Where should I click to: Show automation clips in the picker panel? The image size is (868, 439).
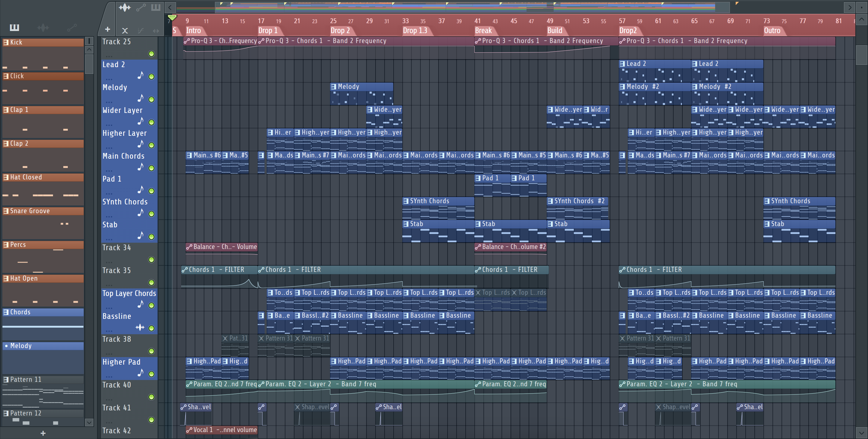point(72,27)
